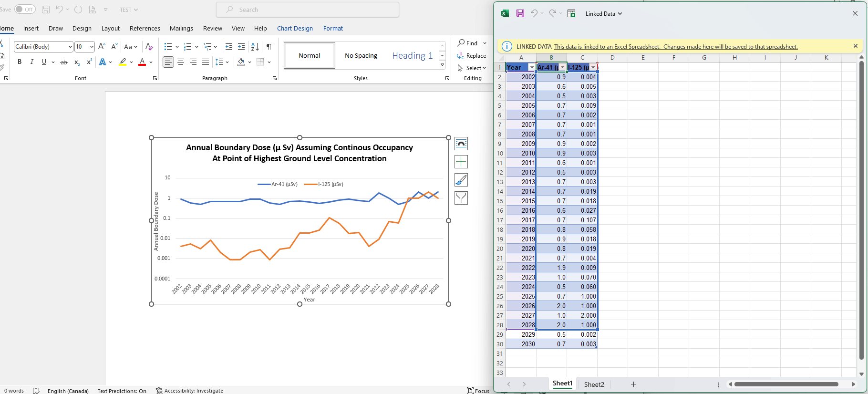Expand the Linked Data title dropdown

point(620,14)
